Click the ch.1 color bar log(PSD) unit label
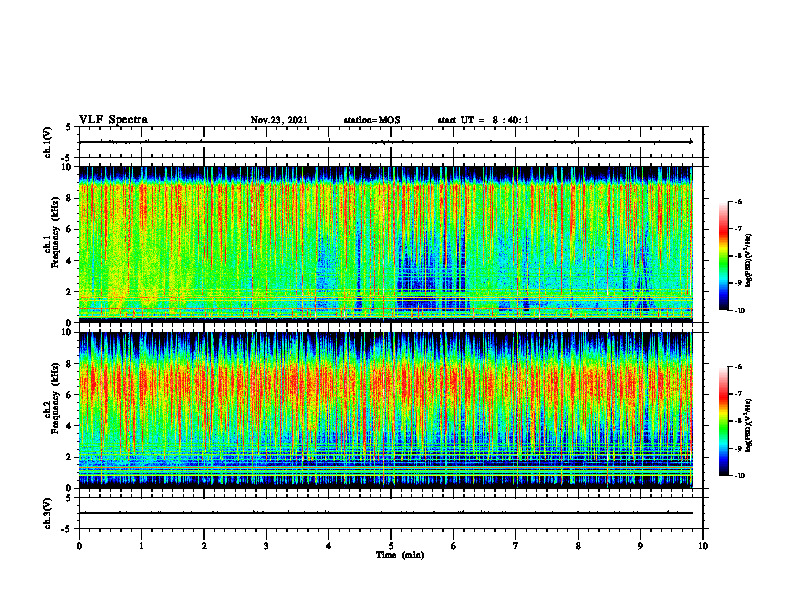The height and width of the screenshot is (612, 792). coord(749,261)
